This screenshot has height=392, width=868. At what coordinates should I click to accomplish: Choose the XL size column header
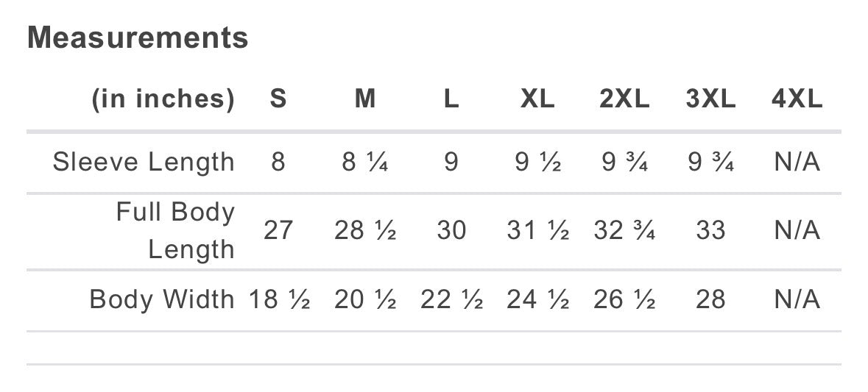pos(537,99)
